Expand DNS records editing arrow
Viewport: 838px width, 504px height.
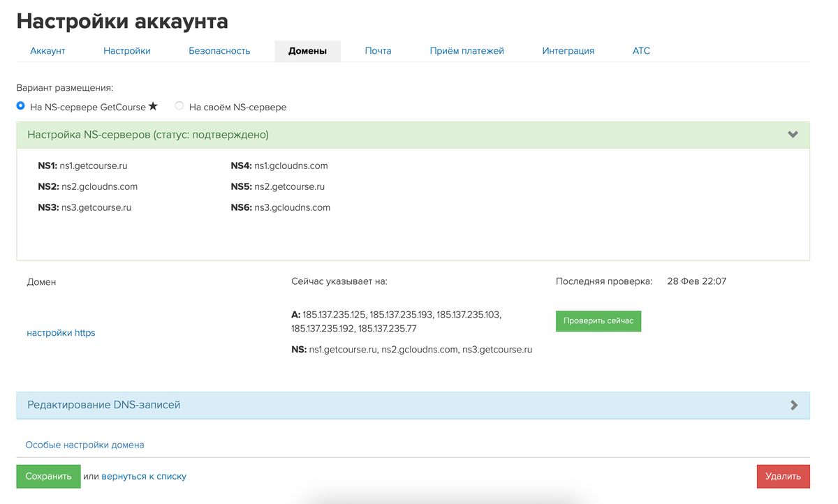click(x=793, y=405)
